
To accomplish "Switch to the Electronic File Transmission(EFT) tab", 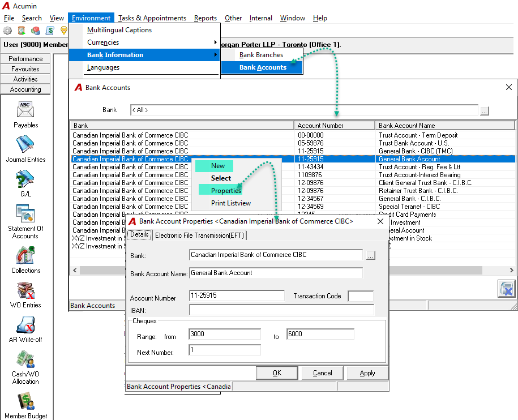I will point(199,235).
